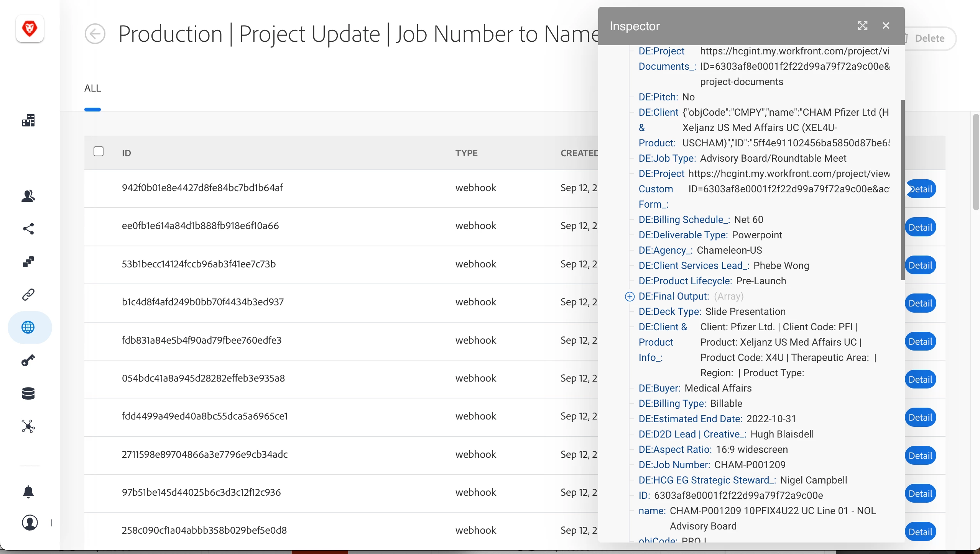
Task: Open the Data stores icon
Action: coord(28,393)
